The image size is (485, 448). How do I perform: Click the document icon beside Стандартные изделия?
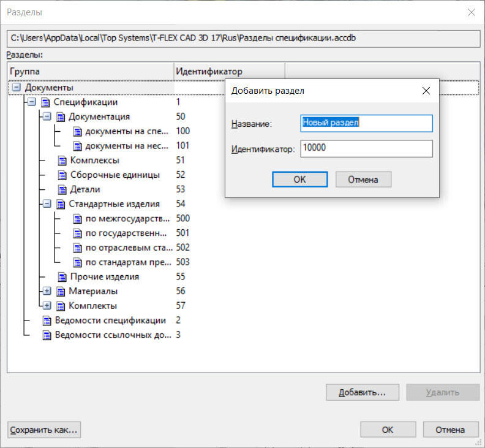(61, 204)
